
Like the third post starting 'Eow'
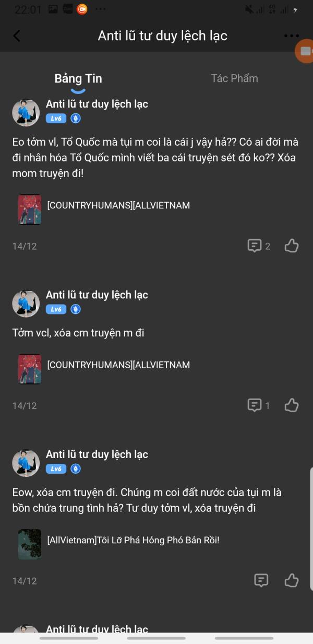pyautogui.click(x=292, y=580)
